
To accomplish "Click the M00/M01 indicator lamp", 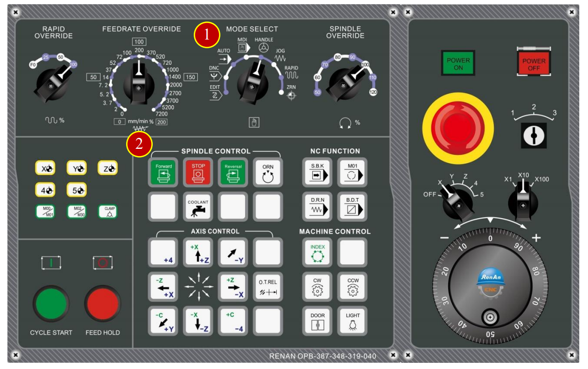I will (x=46, y=212).
